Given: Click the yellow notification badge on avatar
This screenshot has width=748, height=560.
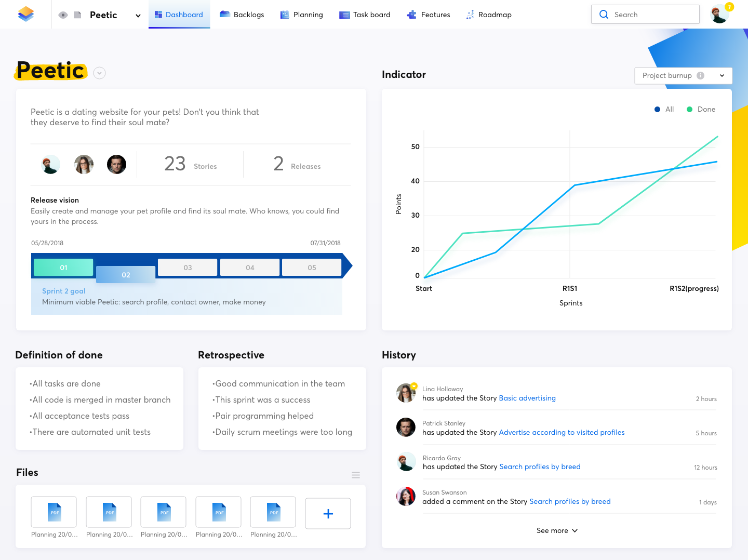Looking at the screenshot, I should pos(729,7).
